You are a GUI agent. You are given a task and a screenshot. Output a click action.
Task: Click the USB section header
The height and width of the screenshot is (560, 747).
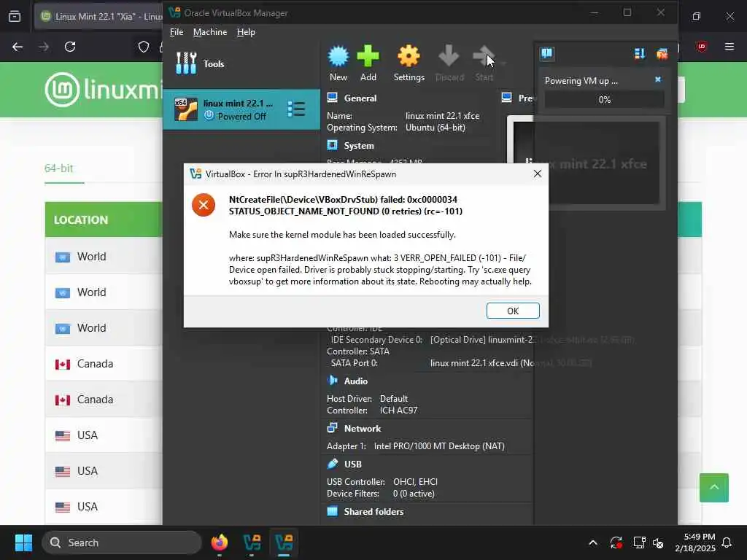point(353,464)
